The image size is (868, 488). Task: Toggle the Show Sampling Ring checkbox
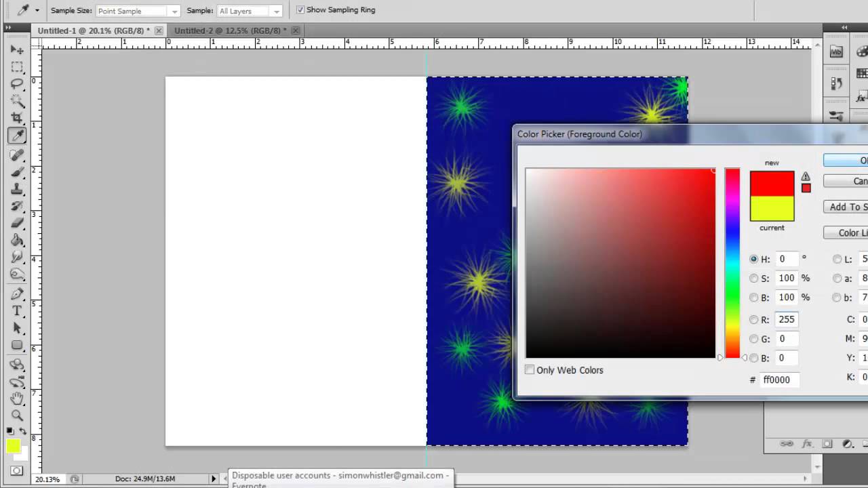(x=300, y=10)
